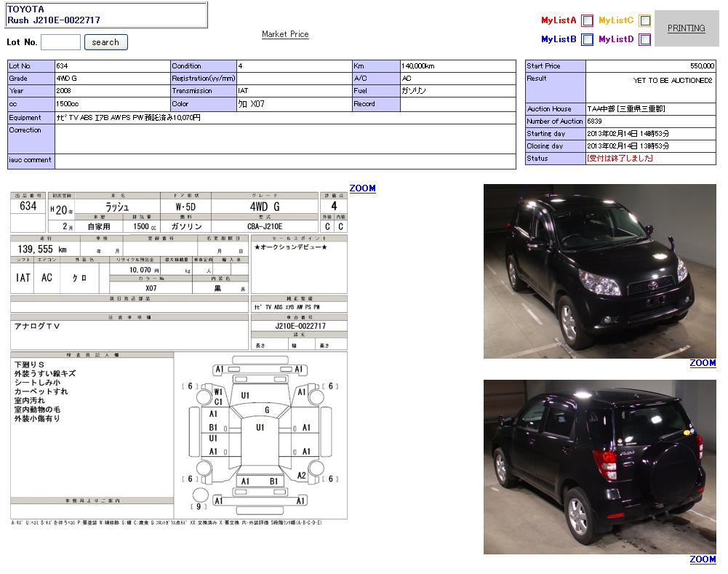Click the TOYOTA Rush title box
Image resolution: width=728 pixels, height=574 pixels.
[106, 15]
